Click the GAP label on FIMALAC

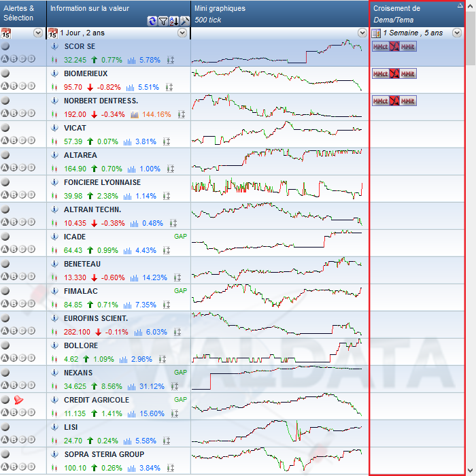click(180, 291)
